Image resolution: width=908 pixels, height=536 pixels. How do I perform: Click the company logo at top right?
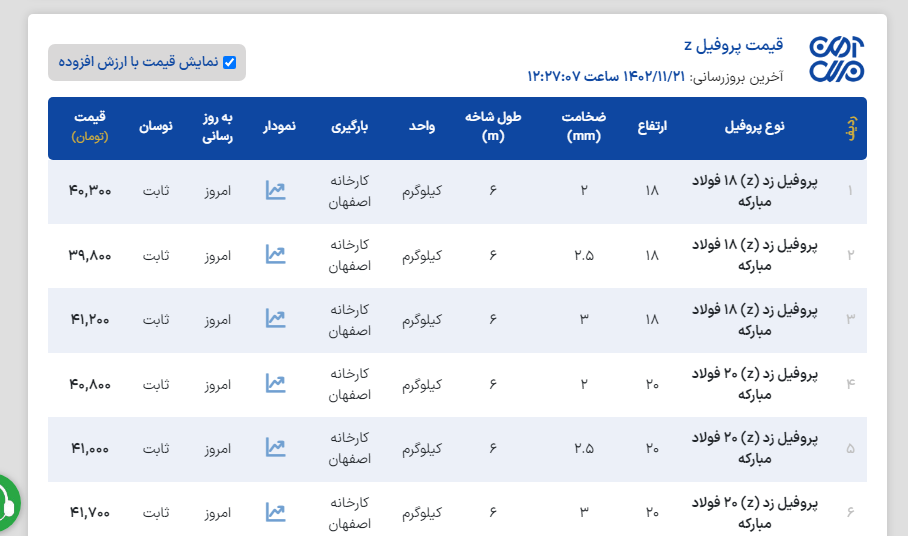click(837, 60)
